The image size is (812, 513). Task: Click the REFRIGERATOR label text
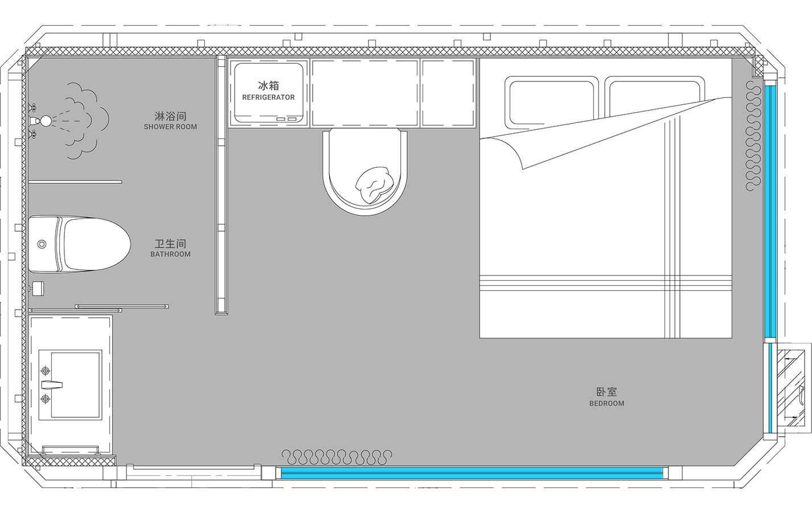tap(268, 97)
